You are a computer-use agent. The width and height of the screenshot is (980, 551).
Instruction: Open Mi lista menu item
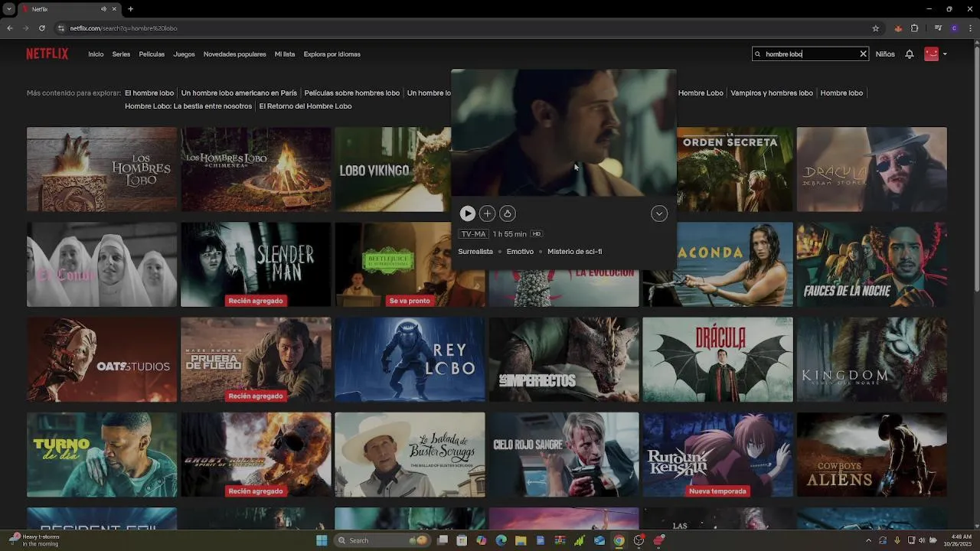pos(285,54)
